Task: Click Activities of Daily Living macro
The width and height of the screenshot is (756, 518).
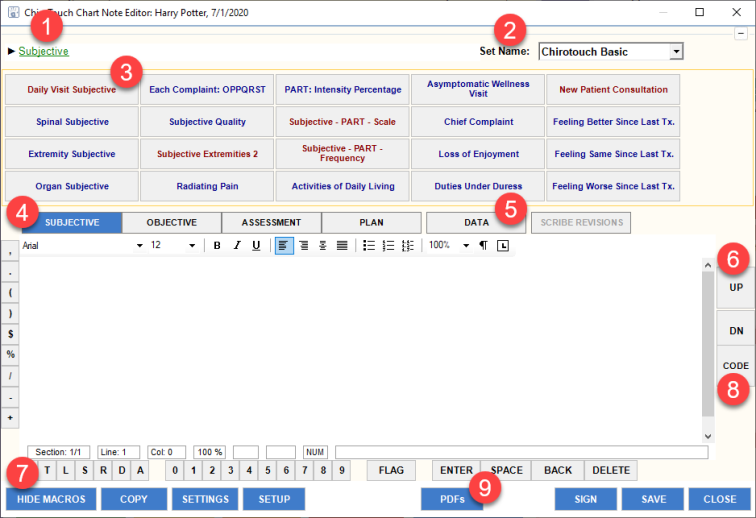Action: pos(342,186)
